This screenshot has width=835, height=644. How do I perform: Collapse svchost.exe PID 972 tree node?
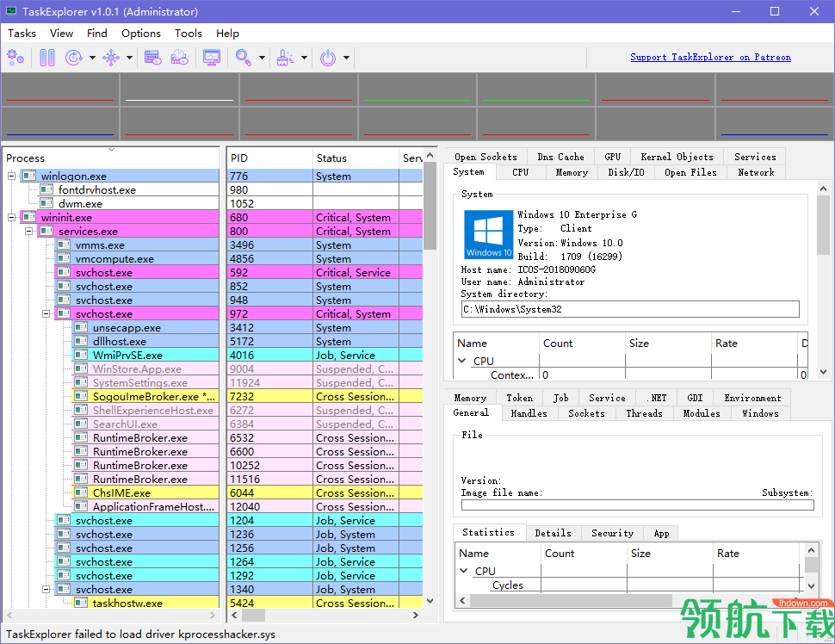pyautogui.click(x=46, y=313)
